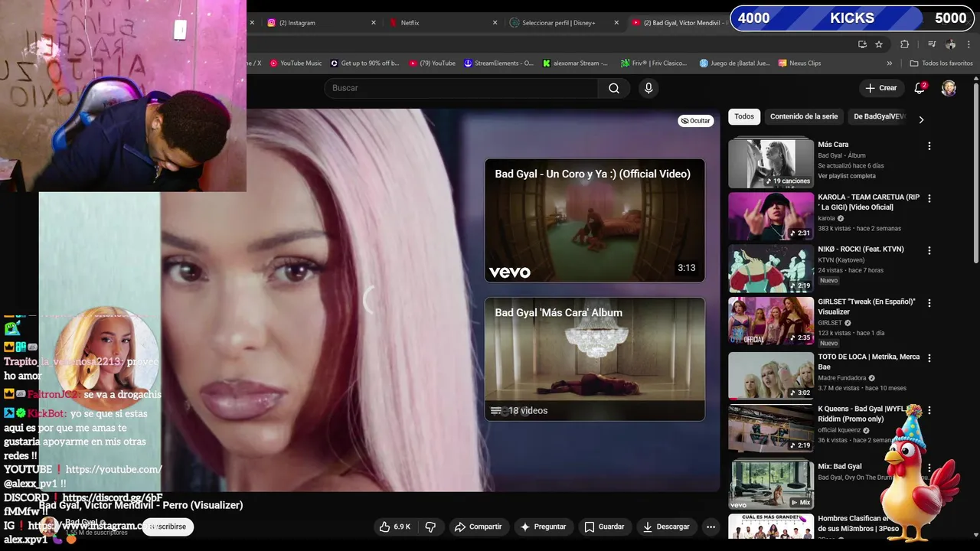This screenshot has width=980, height=551.
Task: Open StreamElements bookmark
Action: click(x=498, y=64)
